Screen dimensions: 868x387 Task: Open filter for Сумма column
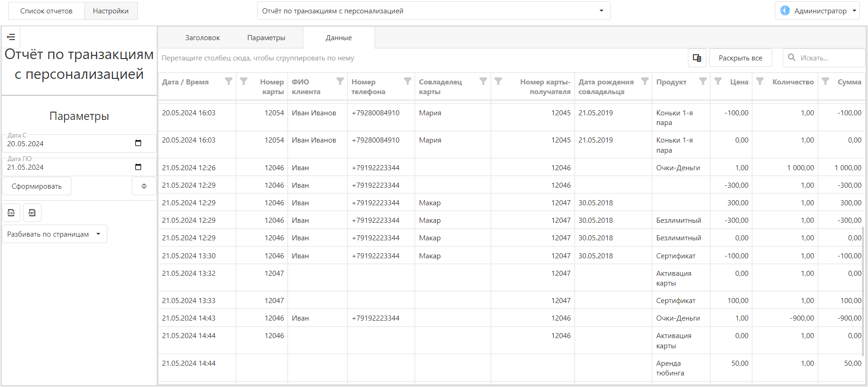[826, 81]
